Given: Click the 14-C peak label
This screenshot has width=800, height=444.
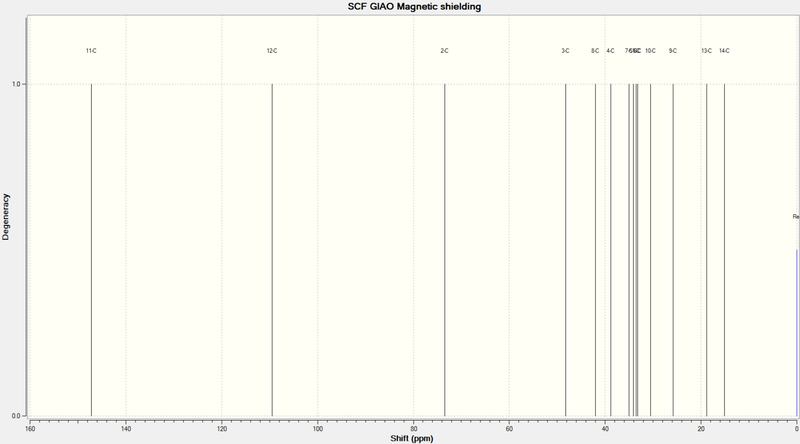Looking at the screenshot, I should pyautogui.click(x=724, y=51).
